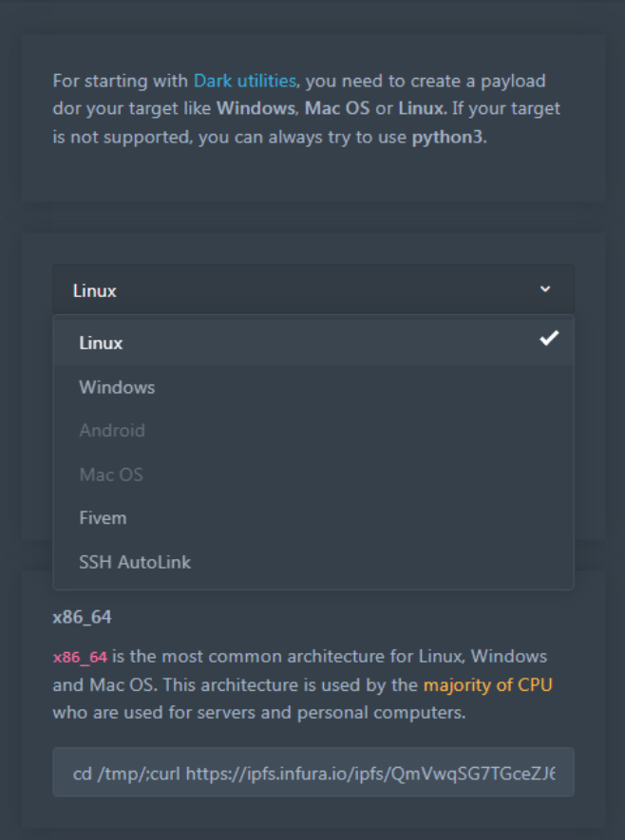Image resolution: width=625 pixels, height=840 pixels.
Task: Click the "For starting with" intro text
Action: point(121,81)
